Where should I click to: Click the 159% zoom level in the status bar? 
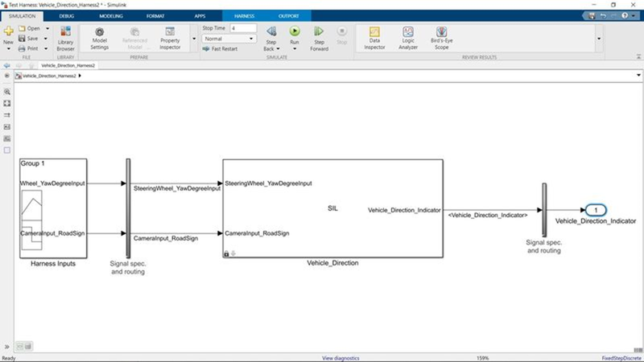point(482,358)
